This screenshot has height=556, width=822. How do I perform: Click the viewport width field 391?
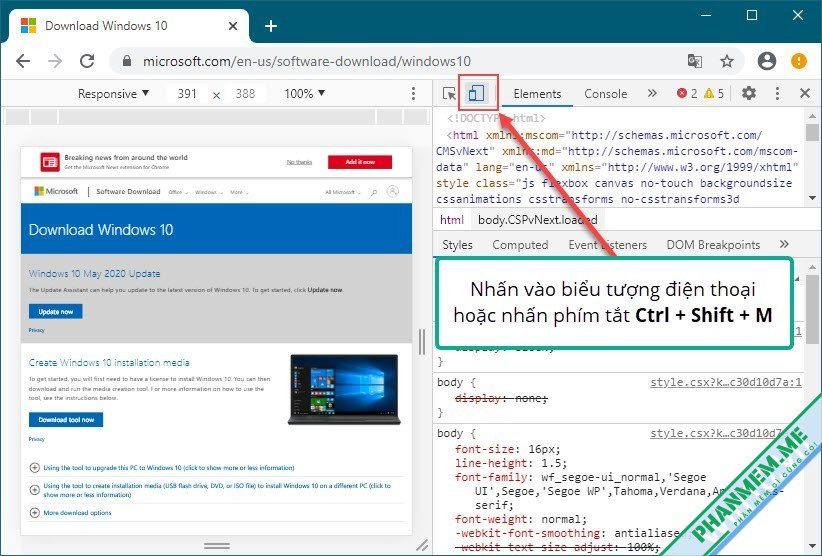tap(187, 94)
